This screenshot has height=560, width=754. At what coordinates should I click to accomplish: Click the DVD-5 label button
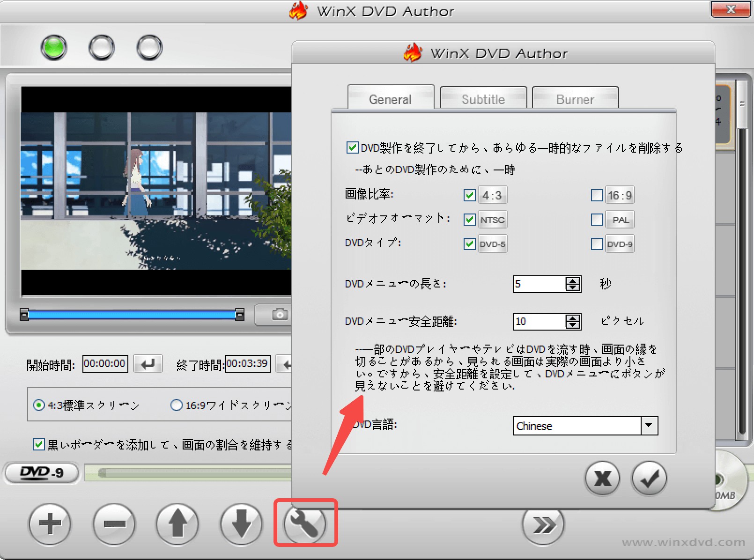point(492,244)
